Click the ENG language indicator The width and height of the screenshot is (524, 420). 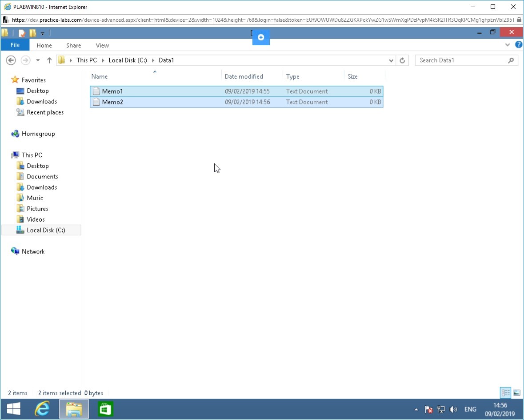[470, 409]
